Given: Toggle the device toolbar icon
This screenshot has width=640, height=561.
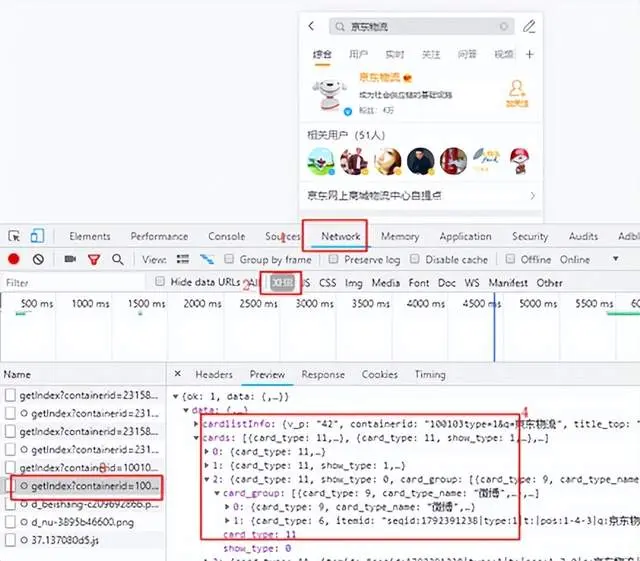Looking at the screenshot, I should click(x=37, y=236).
